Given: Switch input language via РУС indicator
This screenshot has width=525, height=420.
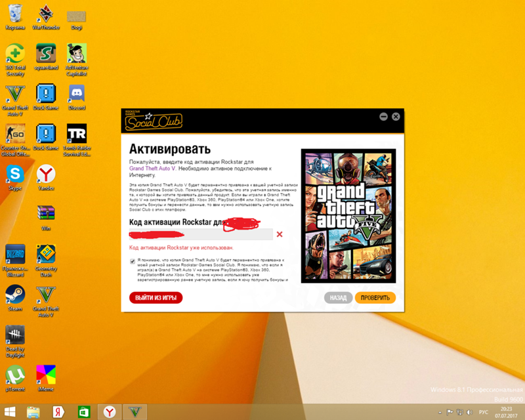Looking at the screenshot, I should tap(484, 412).
